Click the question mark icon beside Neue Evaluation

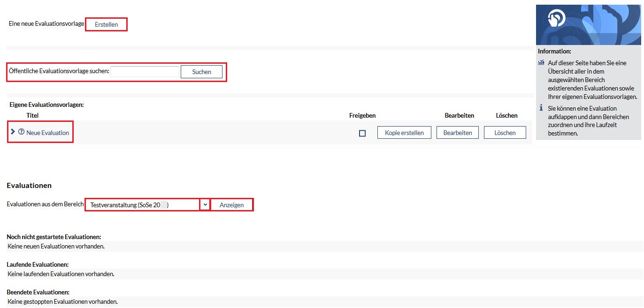tap(21, 133)
